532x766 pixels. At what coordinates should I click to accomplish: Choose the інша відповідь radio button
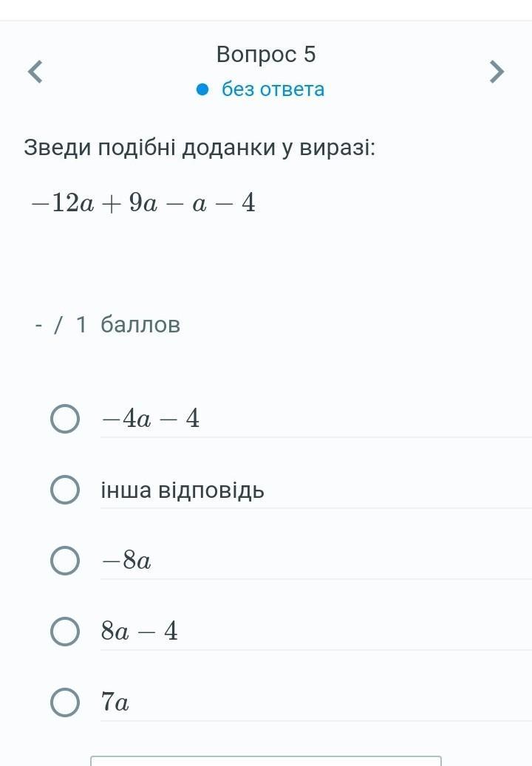[65, 490]
